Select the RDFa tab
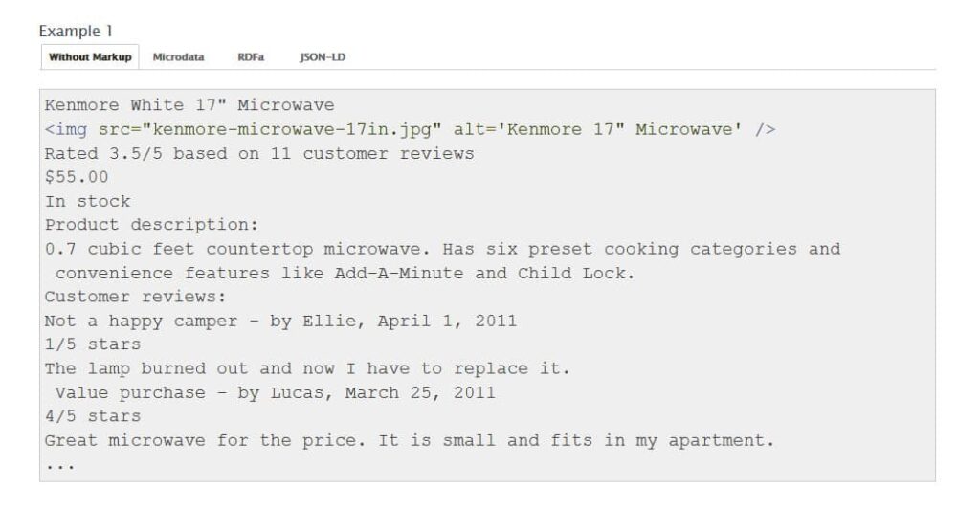This screenshot has width=980, height=510. (251, 57)
